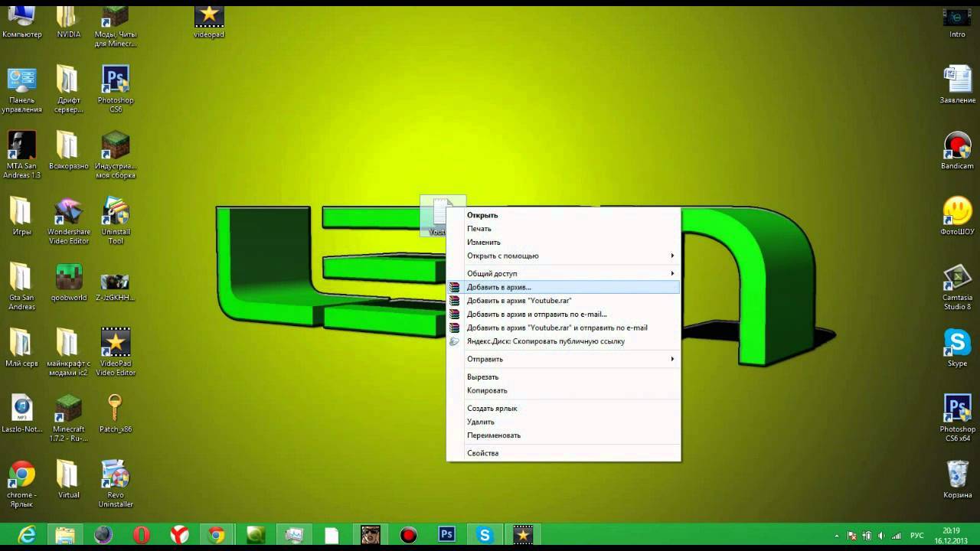
Task: Choose Создать ярлык menu entry
Action: [563, 408]
